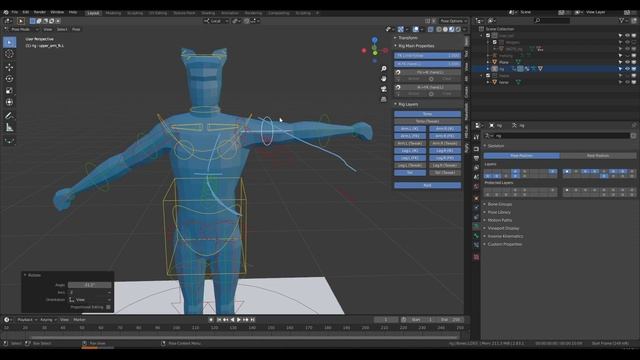Screen dimensions: 640x360
Task: Switch to Rest Position mode
Action: pos(598,156)
